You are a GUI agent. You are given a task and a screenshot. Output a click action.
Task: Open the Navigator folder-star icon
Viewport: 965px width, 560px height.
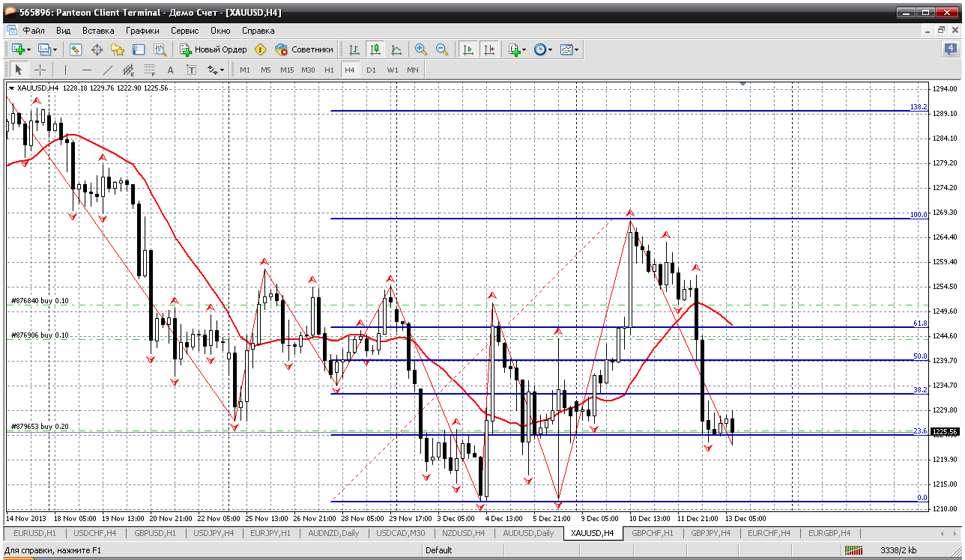click(118, 49)
